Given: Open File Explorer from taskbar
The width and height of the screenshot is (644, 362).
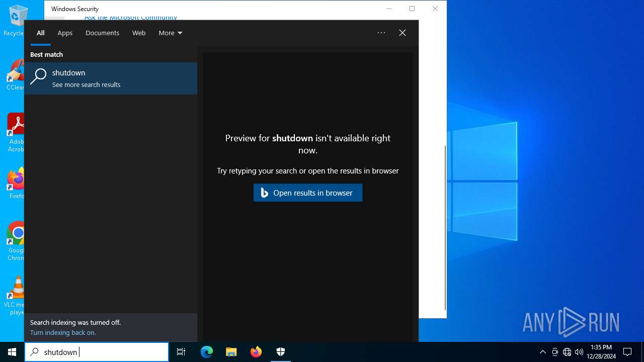Looking at the screenshot, I should [x=231, y=352].
